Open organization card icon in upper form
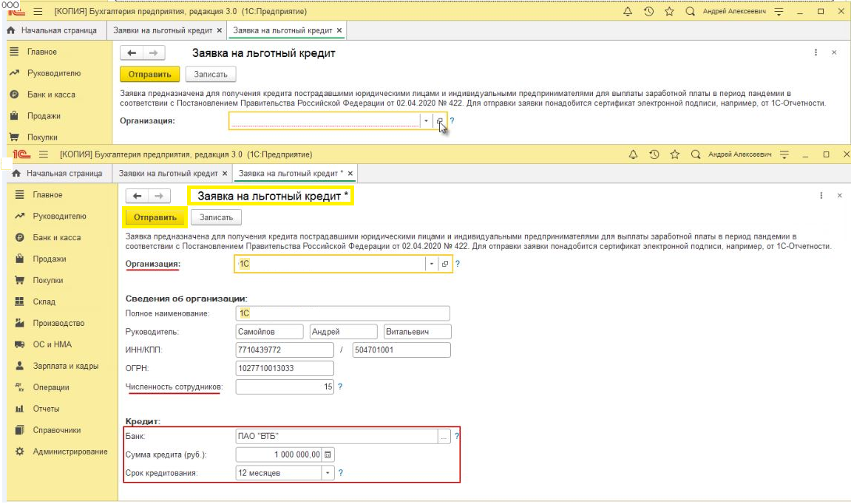851x504 pixels. pos(440,121)
